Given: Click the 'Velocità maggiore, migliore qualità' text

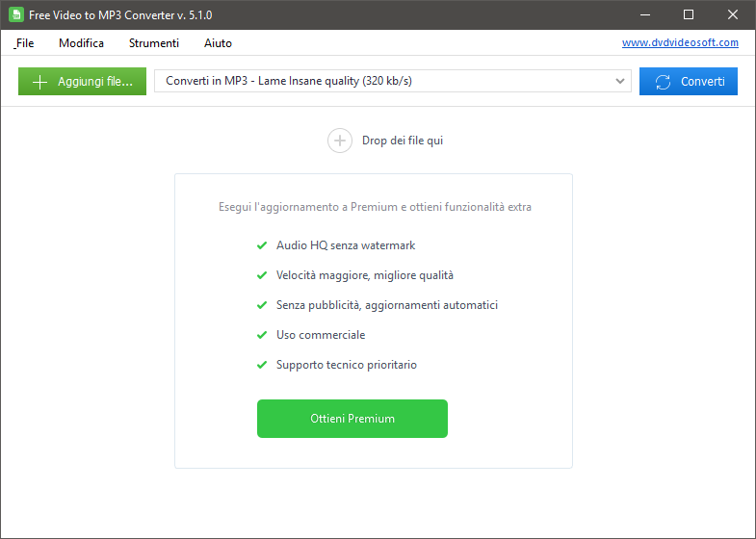Looking at the screenshot, I should [364, 275].
